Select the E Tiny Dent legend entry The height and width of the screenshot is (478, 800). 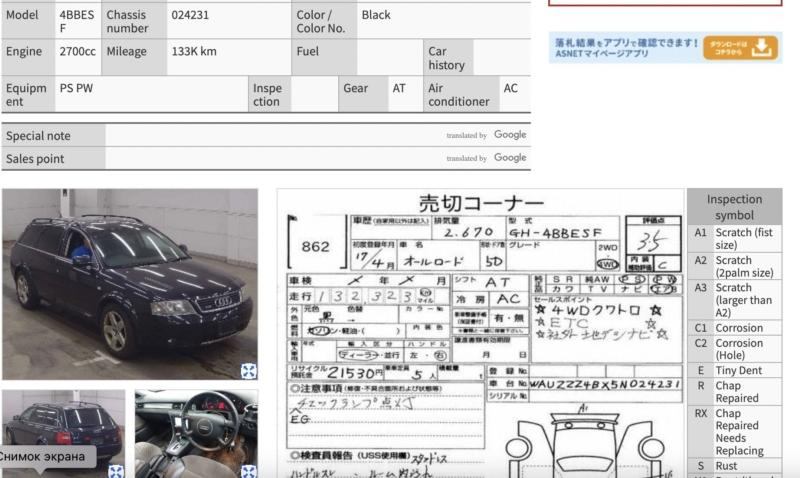734,370
